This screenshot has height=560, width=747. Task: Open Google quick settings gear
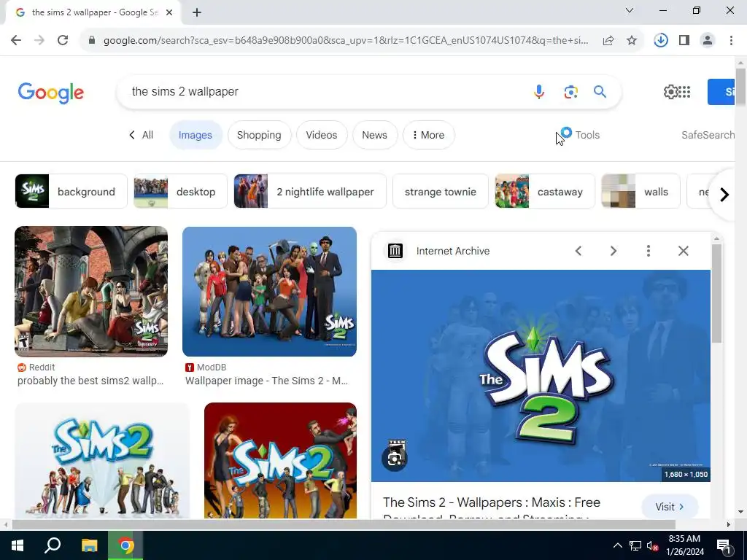(x=670, y=91)
